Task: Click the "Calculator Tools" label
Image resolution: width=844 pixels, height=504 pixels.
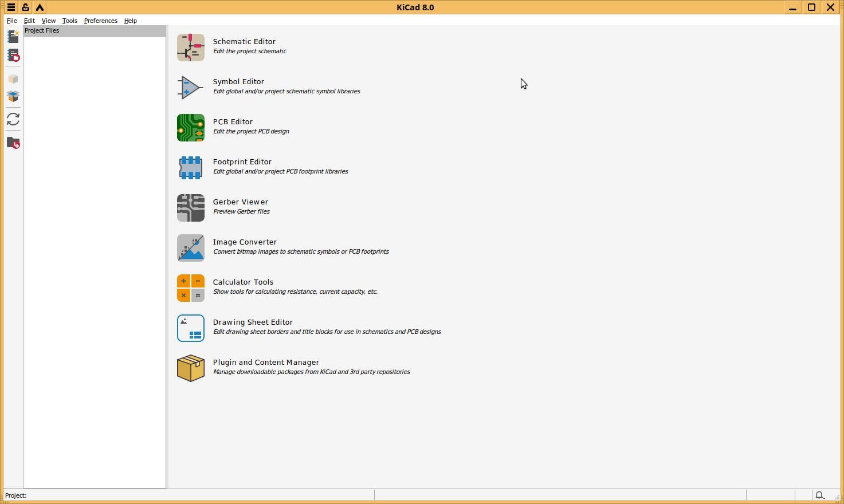Action: click(x=244, y=282)
